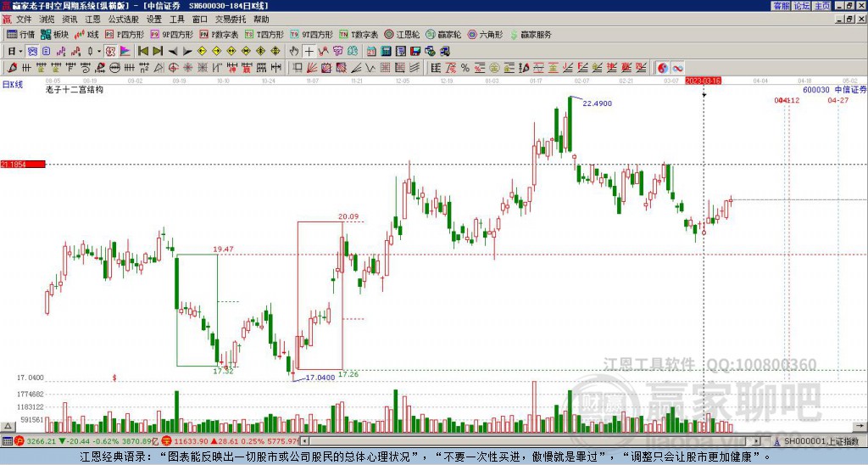This screenshot has height=465, width=868.
Task: Click the 3266.21 index value in status bar
Action: pos(42,441)
